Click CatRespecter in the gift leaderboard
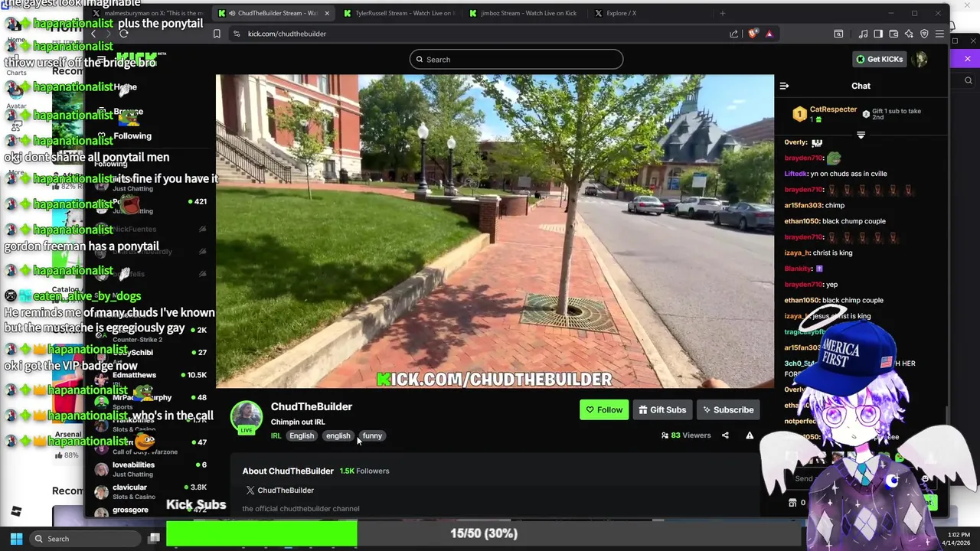980x551 pixels. coord(833,109)
